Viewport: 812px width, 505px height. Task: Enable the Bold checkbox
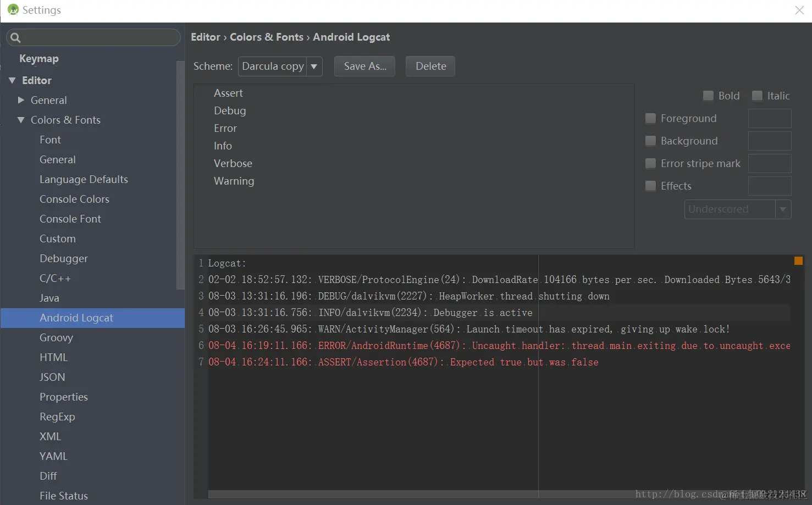click(x=708, y=96)
